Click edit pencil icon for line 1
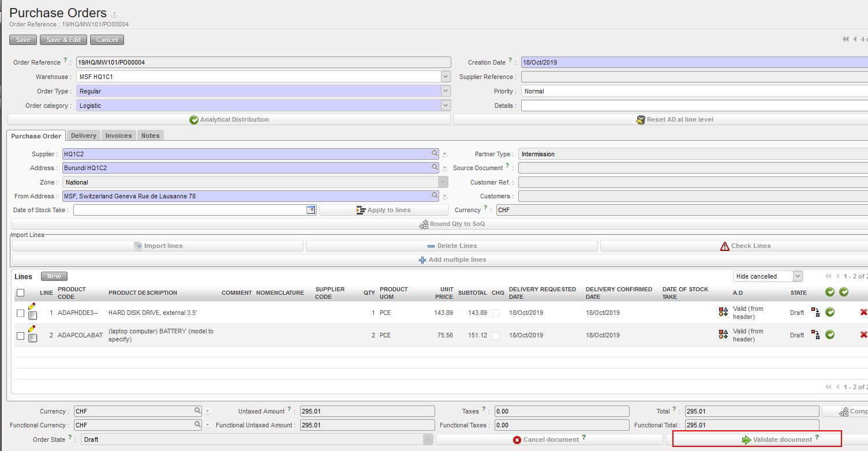This screenshot has height=451, width=868. click(x=32, y=306)
